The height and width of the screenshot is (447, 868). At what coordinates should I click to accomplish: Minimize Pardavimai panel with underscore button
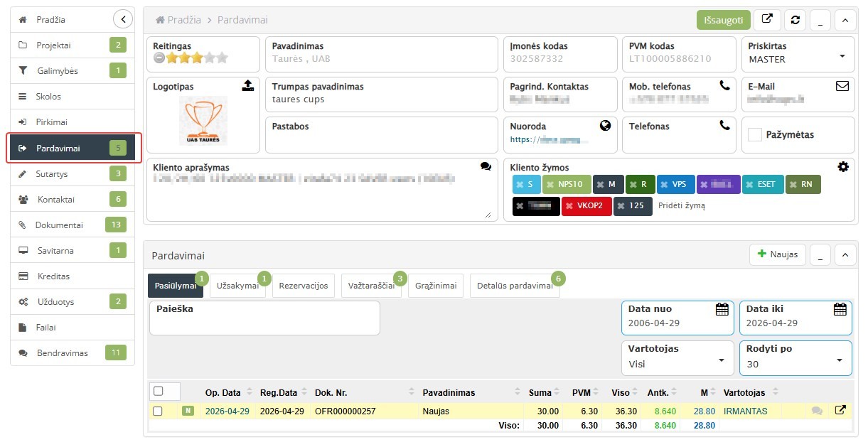click(820, 254)
